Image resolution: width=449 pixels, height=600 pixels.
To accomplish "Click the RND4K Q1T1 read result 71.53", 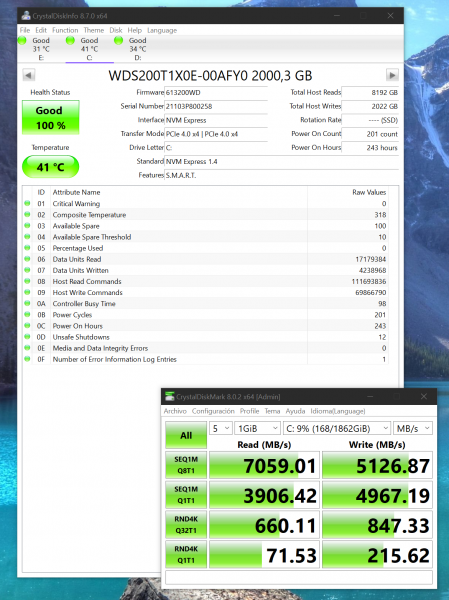I will tap(264, 554).
